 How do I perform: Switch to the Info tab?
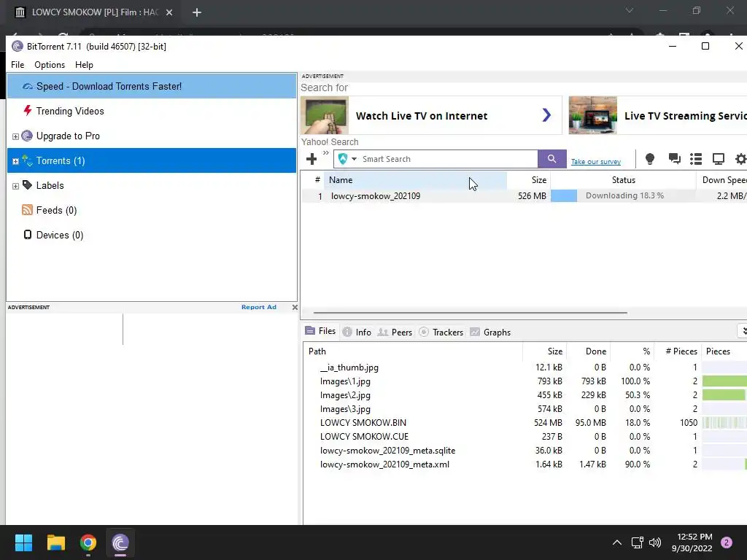pyautogui.click(x=357, y=332)
